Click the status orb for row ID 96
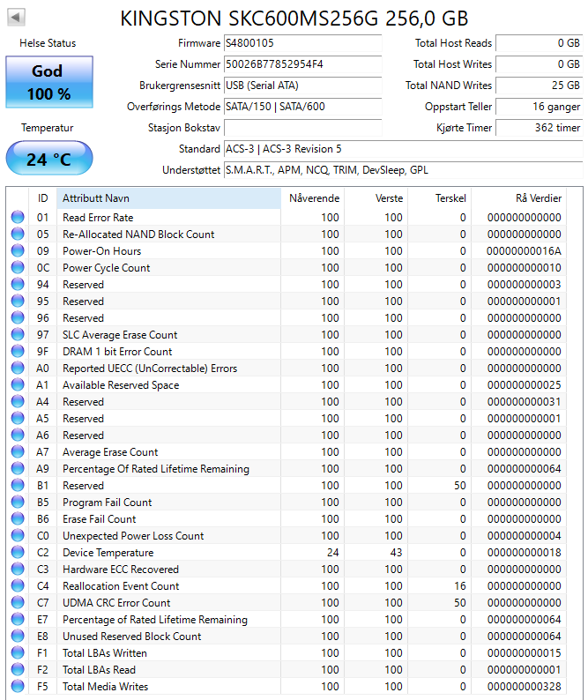This screenshot has height=700, width=588. pyautogui.click(x=18, y=317)
